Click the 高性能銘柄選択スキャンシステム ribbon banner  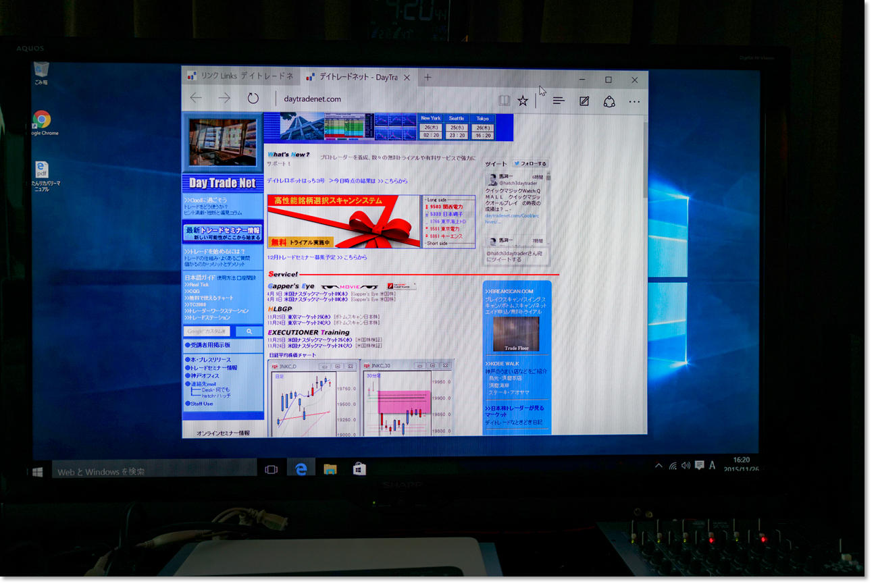[344, 221]
